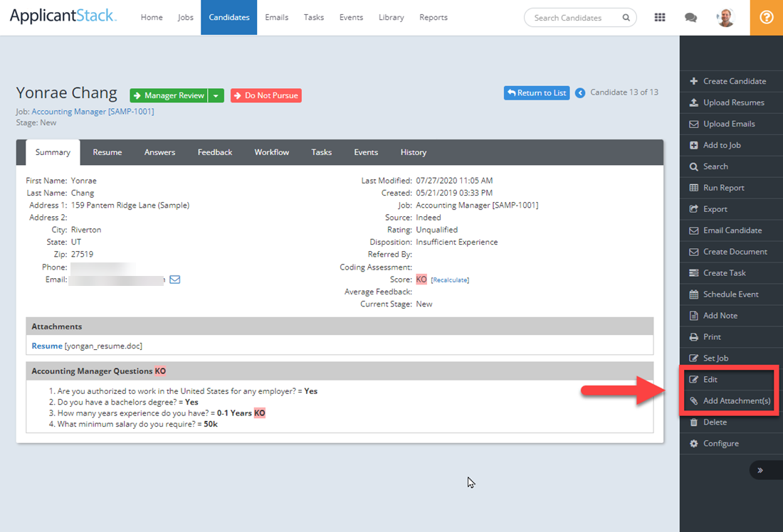Focus the Search Candidates field
This screenshot has width=783, height=532.
pyautogui.click(x=574, y=18)
